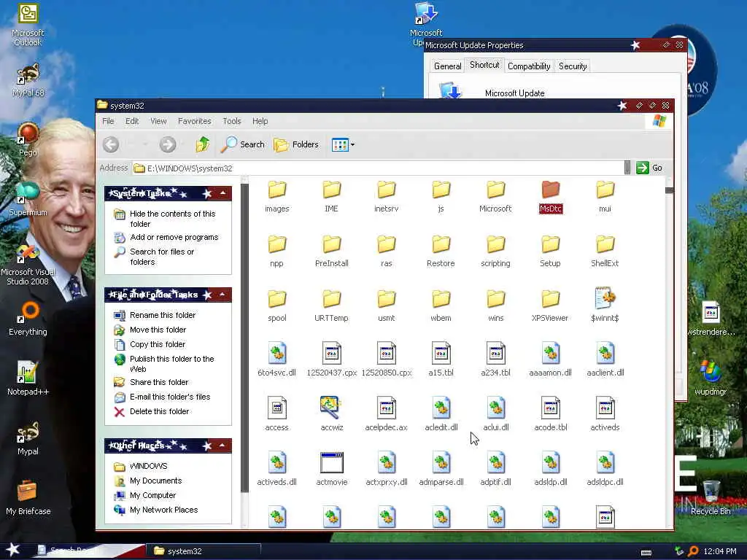Switch to Security tab in Properties window
This screenshot has height=560, width=747.
[573, 66]
